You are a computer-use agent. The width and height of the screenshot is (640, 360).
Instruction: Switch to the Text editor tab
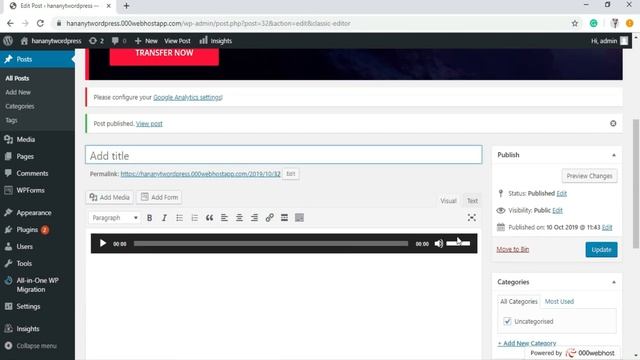(x=472, y=201)
